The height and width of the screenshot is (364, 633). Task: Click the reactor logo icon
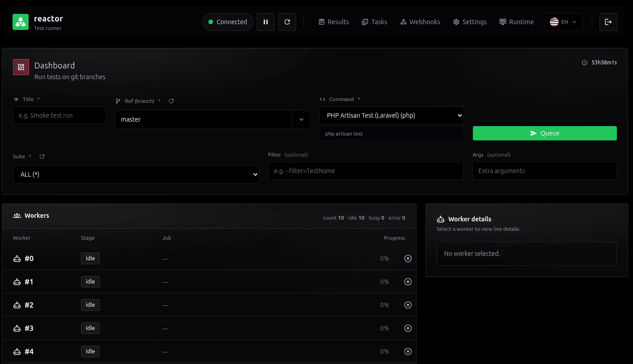(21, 22)
